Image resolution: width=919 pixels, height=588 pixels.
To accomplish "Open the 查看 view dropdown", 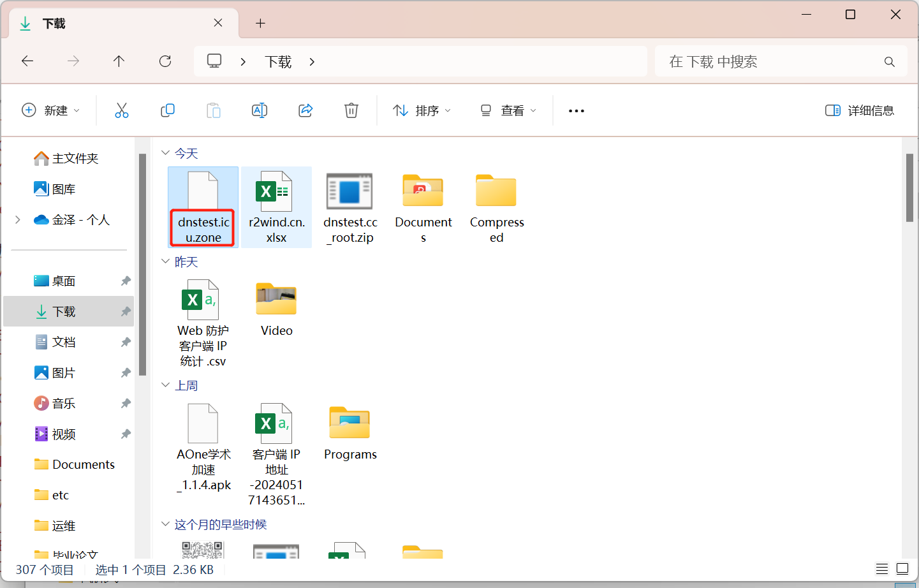I will tap(508, 110).
